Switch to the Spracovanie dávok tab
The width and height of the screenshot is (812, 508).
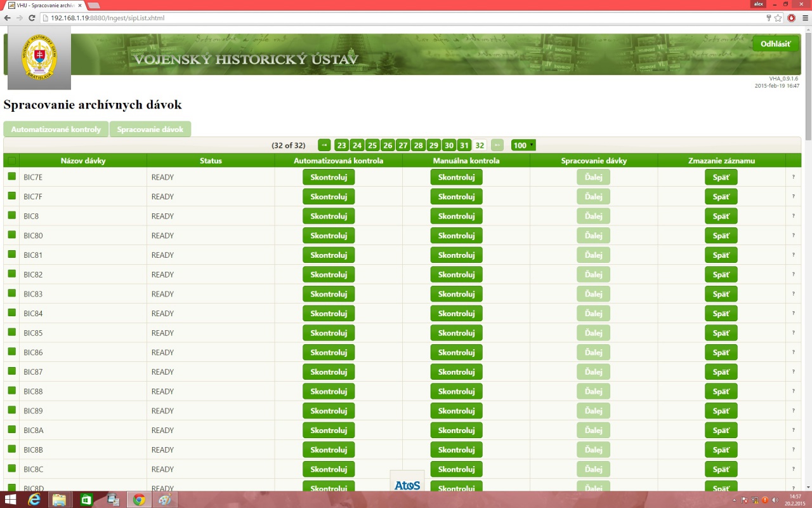pos(150,130)
